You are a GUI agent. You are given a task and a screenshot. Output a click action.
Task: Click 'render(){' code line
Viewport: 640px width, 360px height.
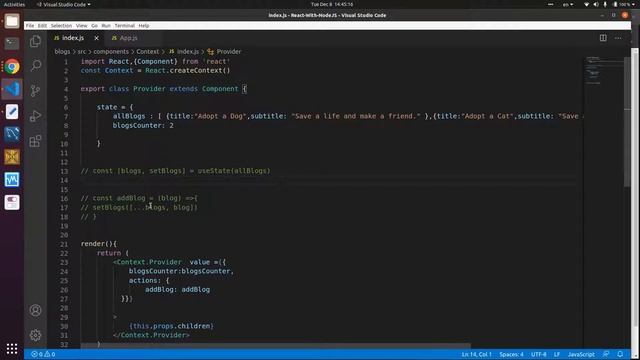point(98,244)
